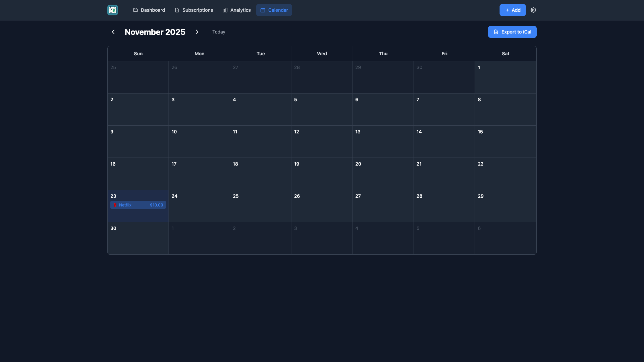644x362 pixels.
Task: Click the Netflix icon on November 23
Action: (x=116, y=205)
